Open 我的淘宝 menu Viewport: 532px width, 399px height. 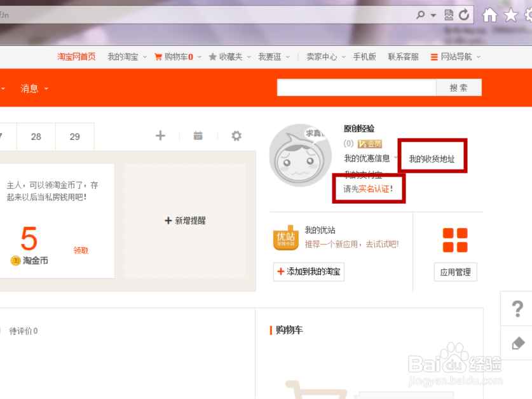[123, 57]
